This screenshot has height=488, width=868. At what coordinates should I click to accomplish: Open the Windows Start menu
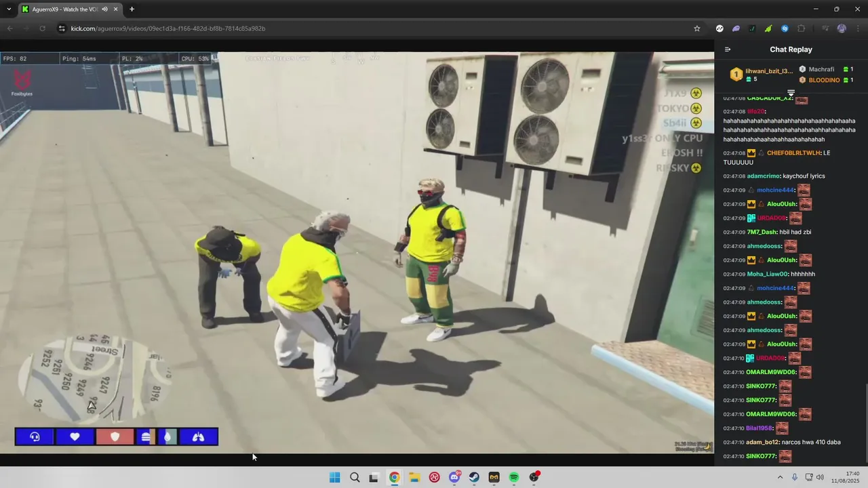click(x=334, y=477)
